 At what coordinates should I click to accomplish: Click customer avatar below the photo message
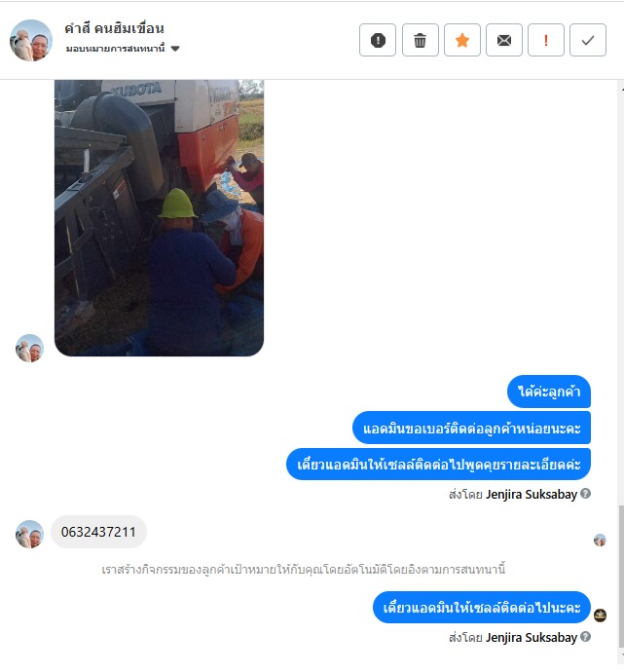[29, 348]
